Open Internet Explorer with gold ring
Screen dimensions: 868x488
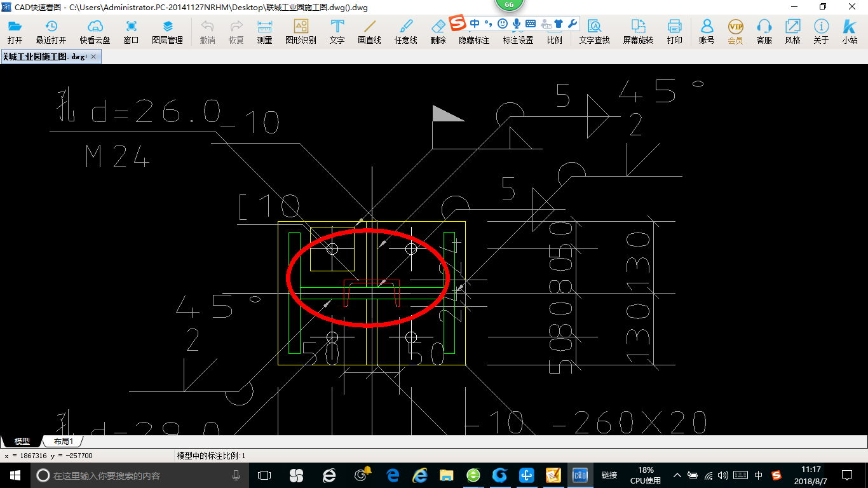coord(419,475)
